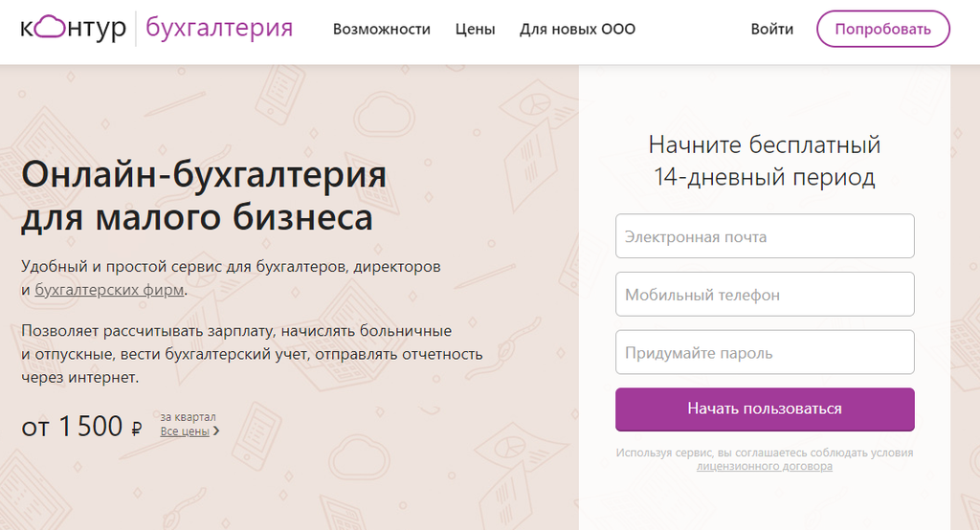Follow the бухгалтерских фирм link
980x530 pixels.
109,290
